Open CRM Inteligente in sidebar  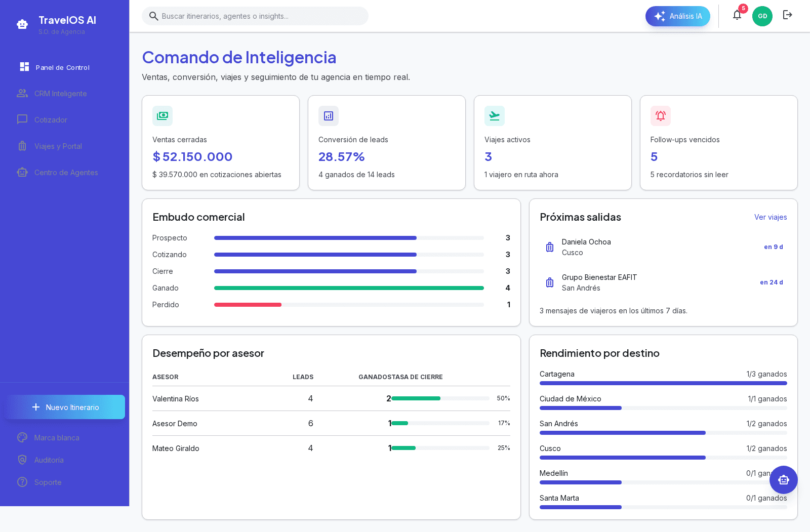65,93
